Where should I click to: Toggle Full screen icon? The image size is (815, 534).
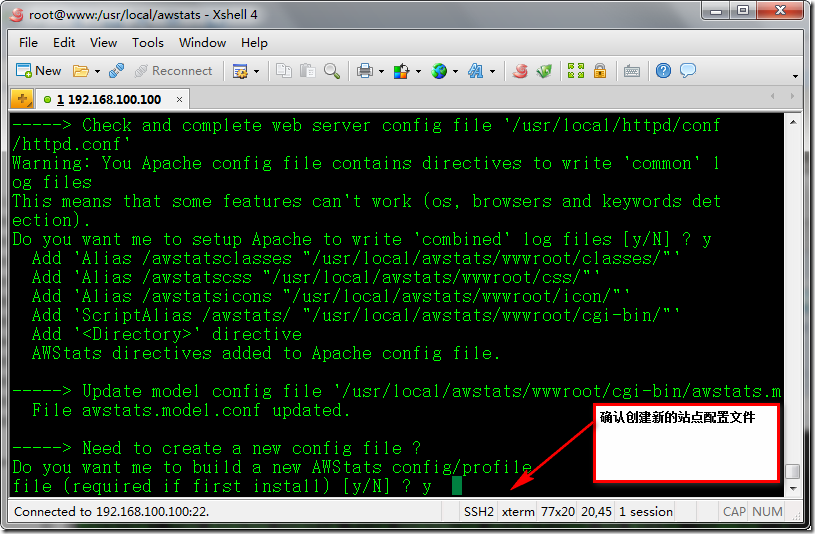click(576, 70)
